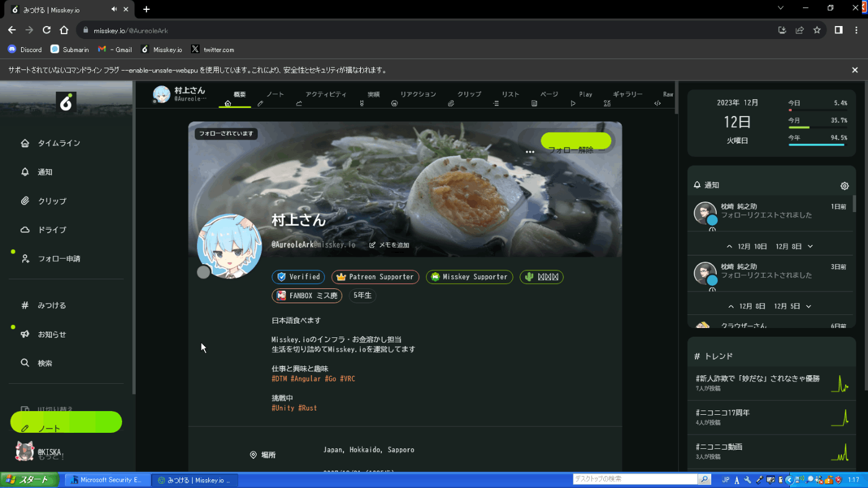The height and width of the screenshot is (488, 868).
Task: Expand 12月 8日 12月 5日 separator chevron
Action: (808, 306)
